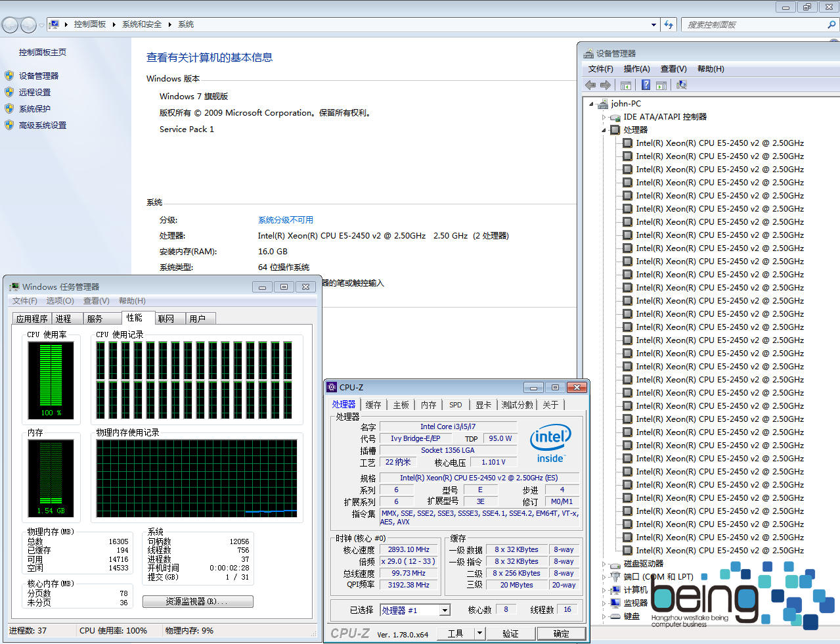Screen dimensions: 840x644
Task: Click the 2893.10 MHz core speed value
Action: (x=409, y=550)
